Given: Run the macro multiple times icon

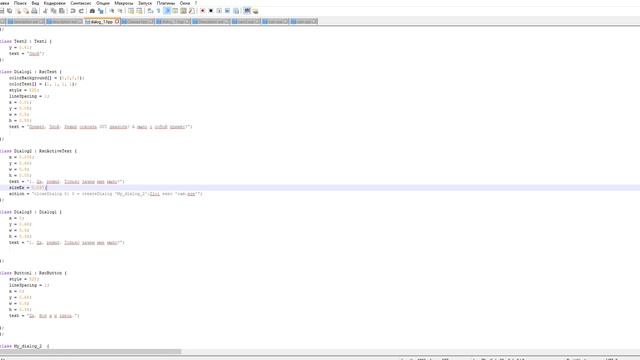Looking at the screenshot, I should point(227,11).
